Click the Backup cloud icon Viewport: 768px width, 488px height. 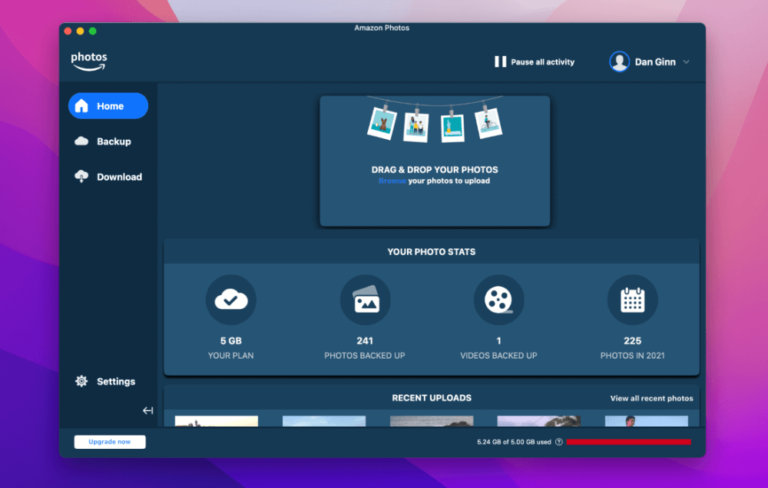81,141
